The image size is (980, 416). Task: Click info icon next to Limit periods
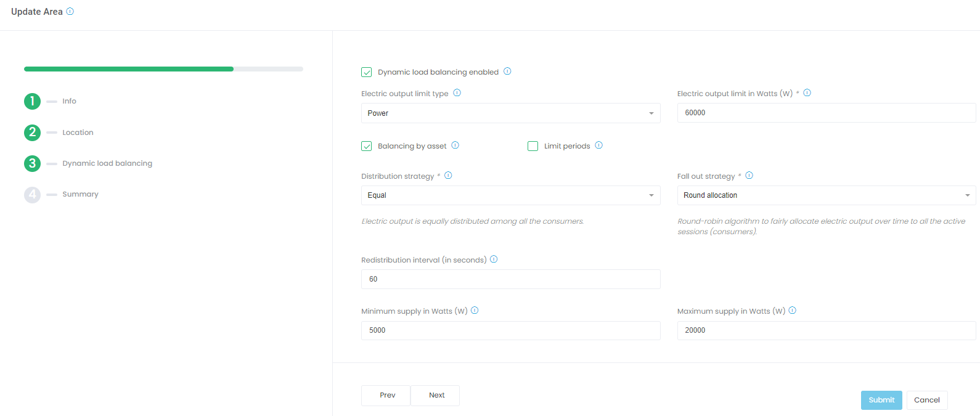(598, 145)
